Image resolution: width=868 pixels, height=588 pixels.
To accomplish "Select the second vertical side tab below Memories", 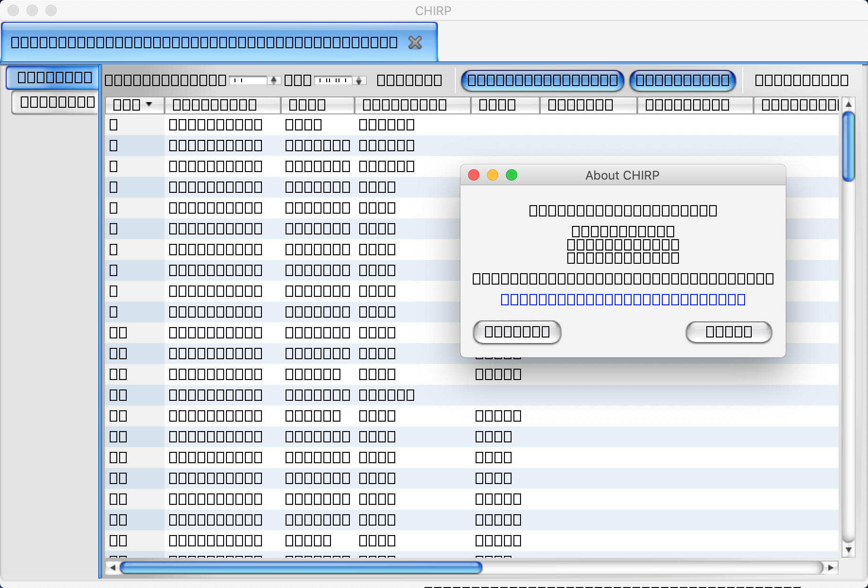I will 55,102.
